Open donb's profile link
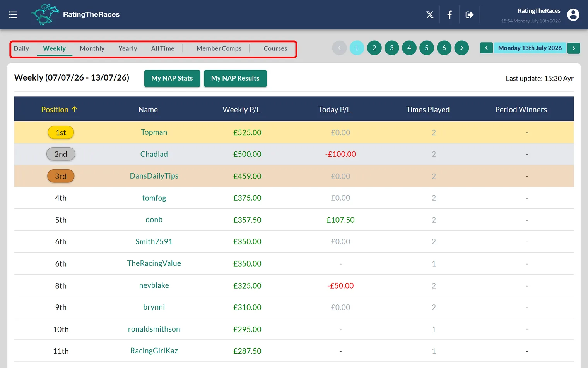Viewport: 588px width, 368px height. click(x=154, y=220)
